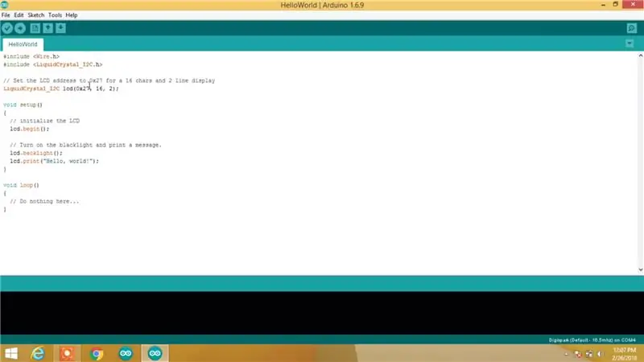
Task: Expand the tab options dropdown arrow
Action: [x=630, y=43]
